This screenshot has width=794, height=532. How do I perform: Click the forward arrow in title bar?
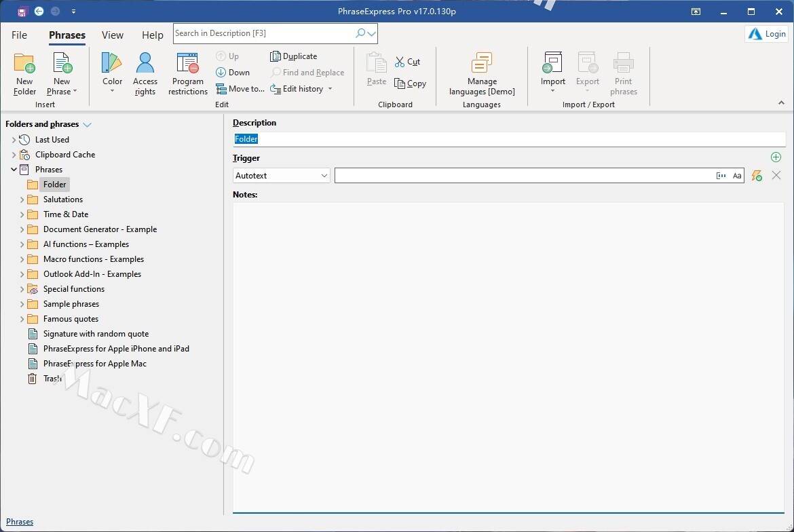[55, 11]
